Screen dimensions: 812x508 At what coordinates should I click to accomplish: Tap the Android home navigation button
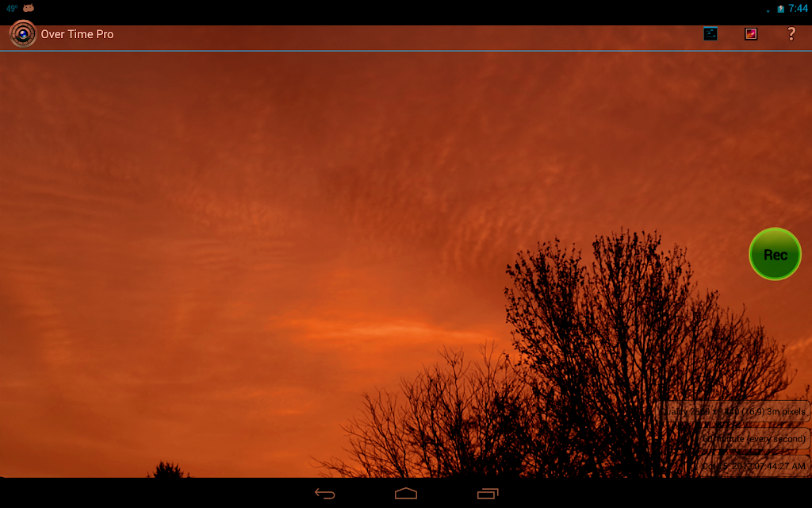click(406, 494)
